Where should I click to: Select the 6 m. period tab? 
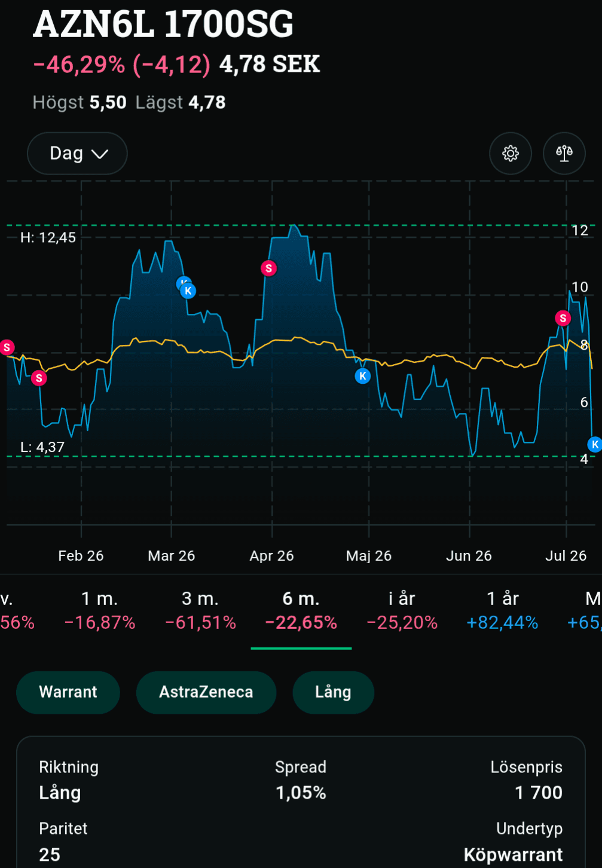pyautogui.click(x=301, y=610)
